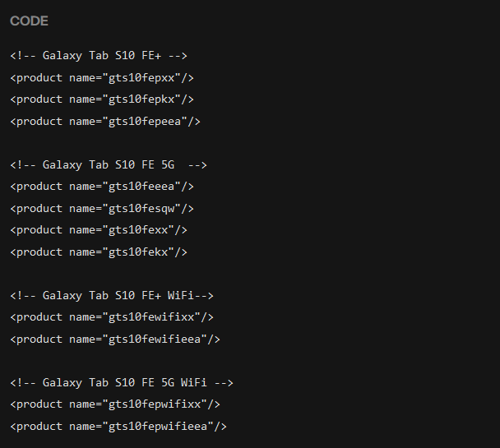Click the gts10fewifixx product line
The height and width of the screenshot is (448, 500).
point(112,316)
